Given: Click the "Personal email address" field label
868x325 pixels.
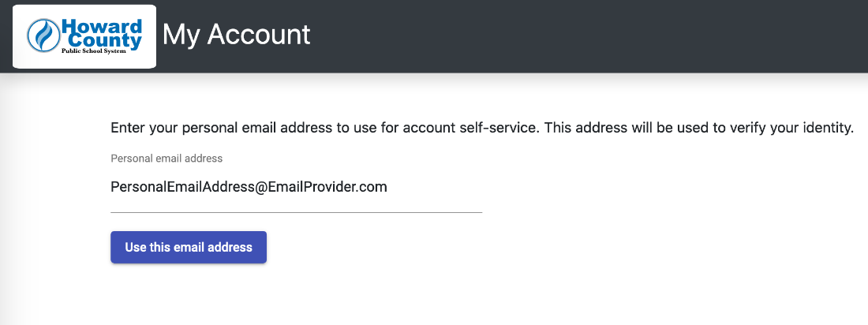Looking at the screenshot, I should (166, 159).
